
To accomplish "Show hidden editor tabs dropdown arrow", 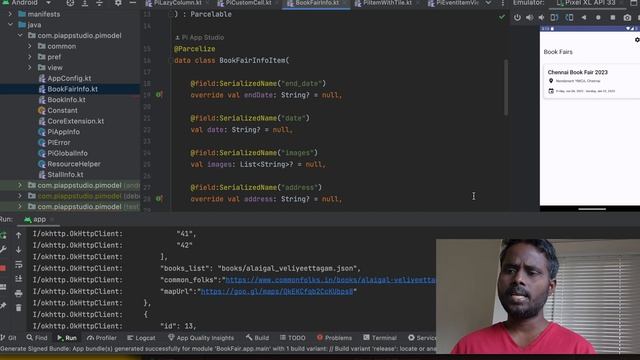I will click(x=488, y=3).
